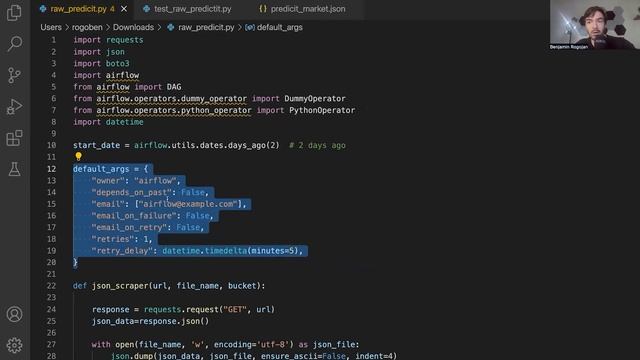This screenshot has width=640, height=360.
Task: Click 'import json' on line 2
Action: click(99, 52)
